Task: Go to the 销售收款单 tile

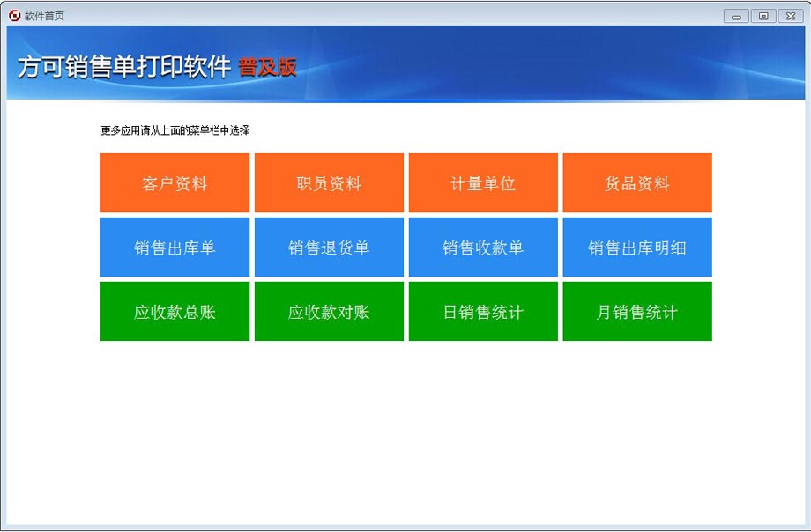Action: tap(483, 248)
